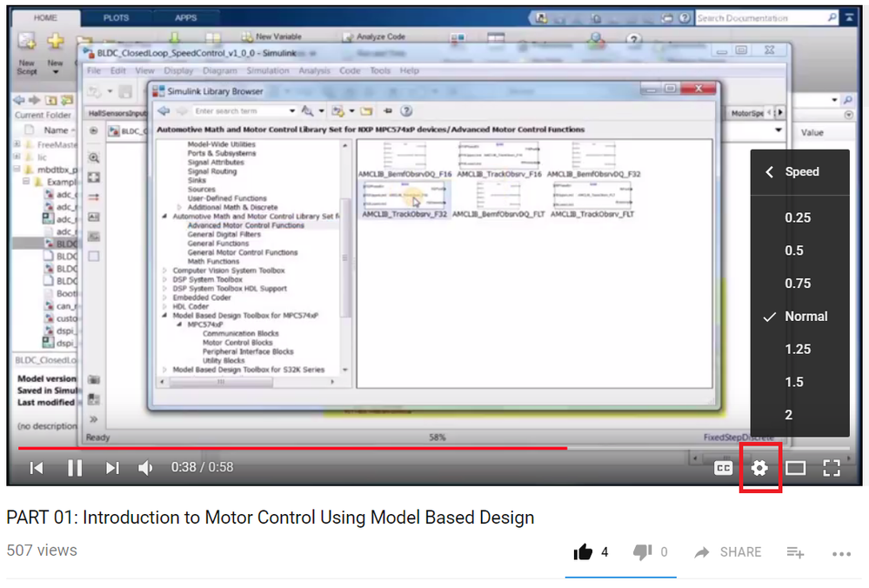Viewport: 869px width, 588px height.
Task: Like the video with thumbs up
Action: (x=583, y=552)
